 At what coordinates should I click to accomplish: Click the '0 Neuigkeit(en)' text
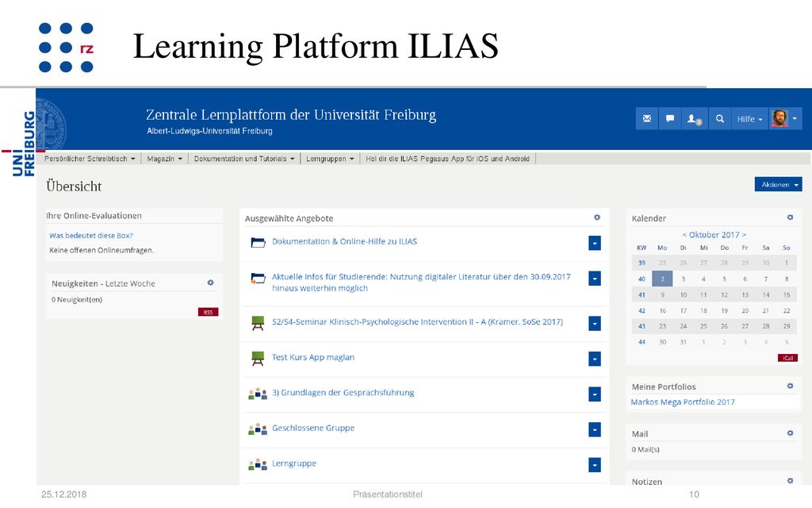(x=77, y=299)
